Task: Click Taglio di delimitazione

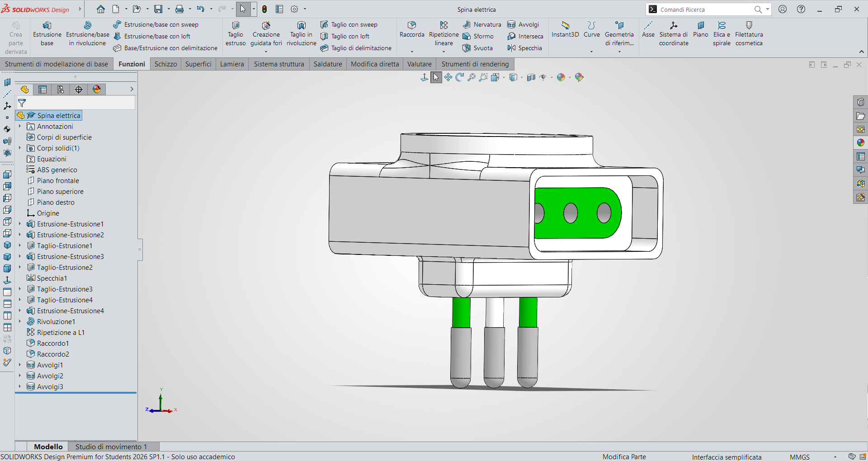Action: 356,48
